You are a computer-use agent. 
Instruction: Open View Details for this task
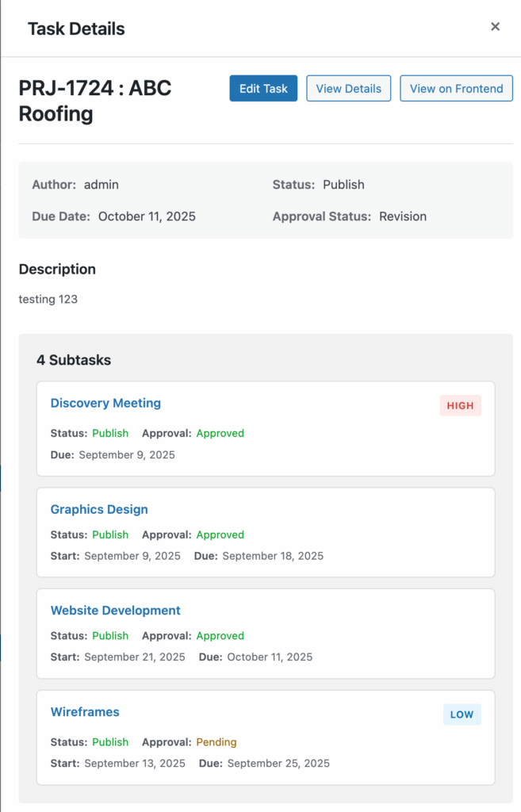pos(348,89)
